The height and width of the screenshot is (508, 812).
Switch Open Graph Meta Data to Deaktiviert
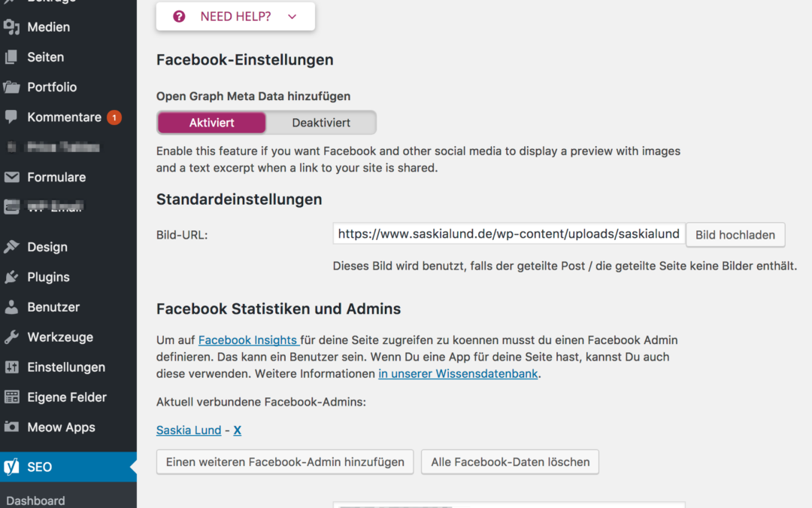321,123
